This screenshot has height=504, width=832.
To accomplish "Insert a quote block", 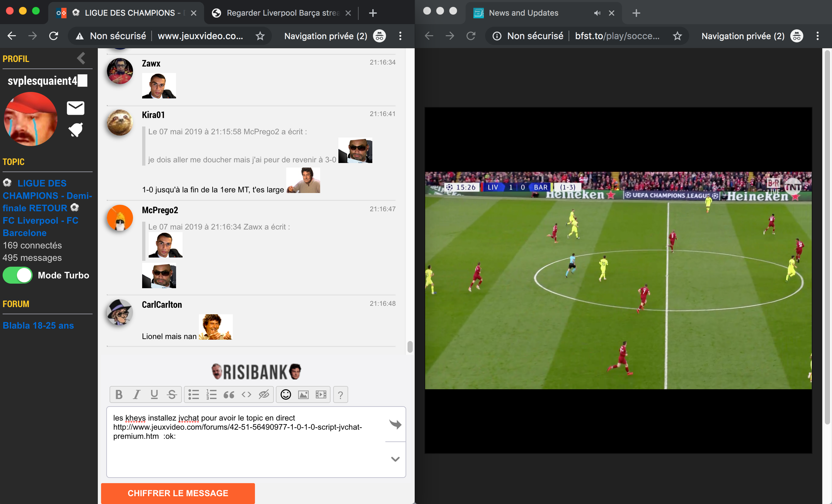I will click(x=229, y=394).
